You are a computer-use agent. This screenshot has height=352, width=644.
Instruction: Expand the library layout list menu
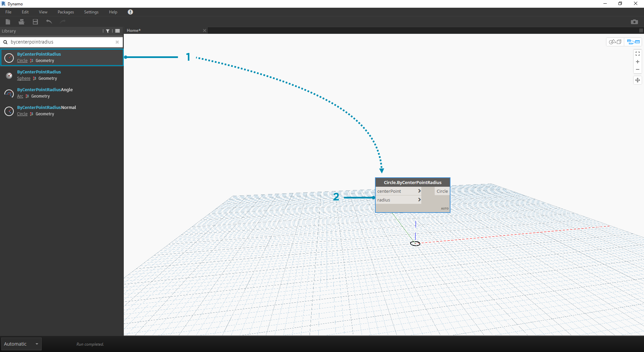point(117,31)
